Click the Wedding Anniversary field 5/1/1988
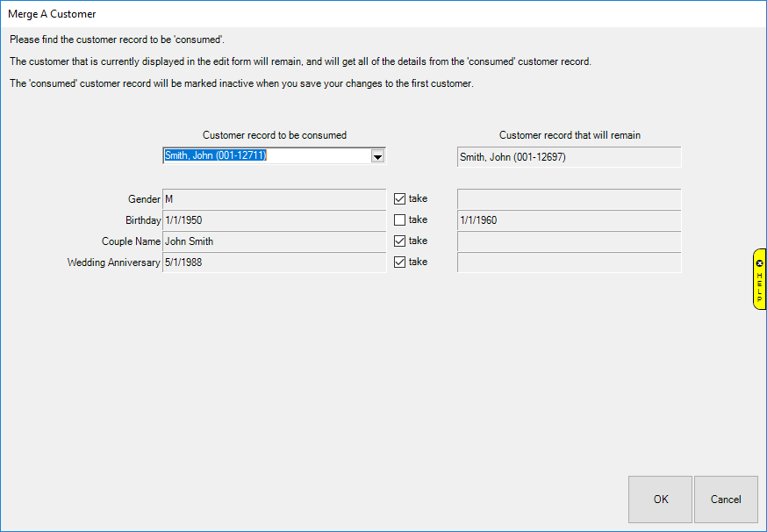This screenshot has height=532, width=767. tap(274, 262)
